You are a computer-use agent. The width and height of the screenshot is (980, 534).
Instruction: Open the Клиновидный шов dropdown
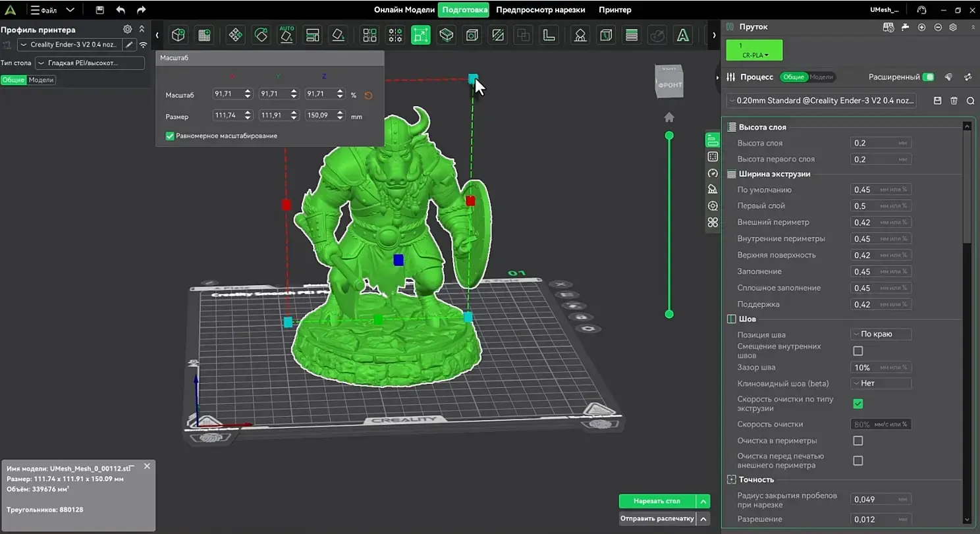coord(881,383)
